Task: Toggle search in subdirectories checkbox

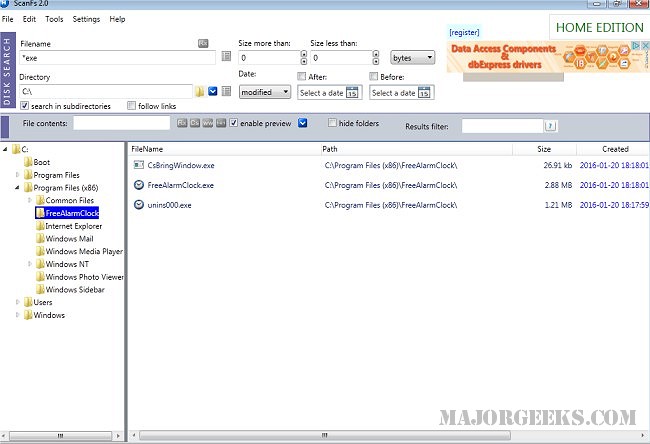Action: click(x=25, y=106)
